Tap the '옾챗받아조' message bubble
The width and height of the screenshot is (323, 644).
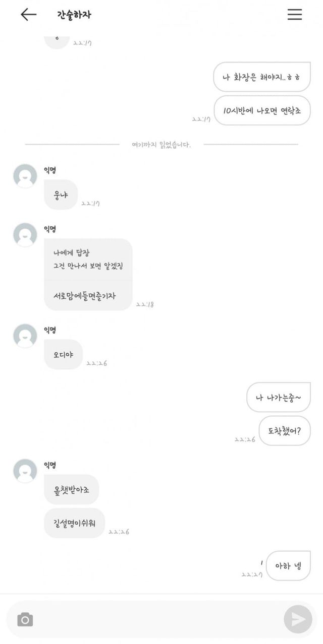pos(72,489)
